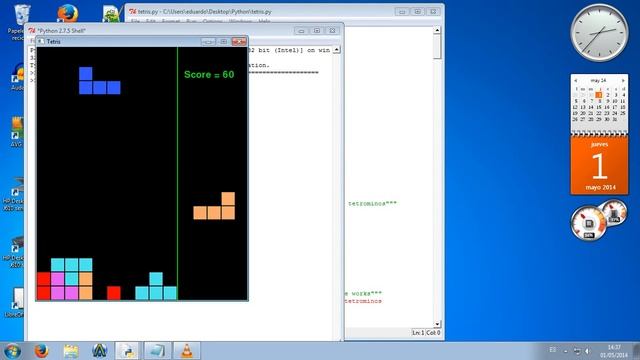This screenshot has height=360, width=640.
Task: Click the 'Ln: 1' status bar entry
Action: pos(418,333)
